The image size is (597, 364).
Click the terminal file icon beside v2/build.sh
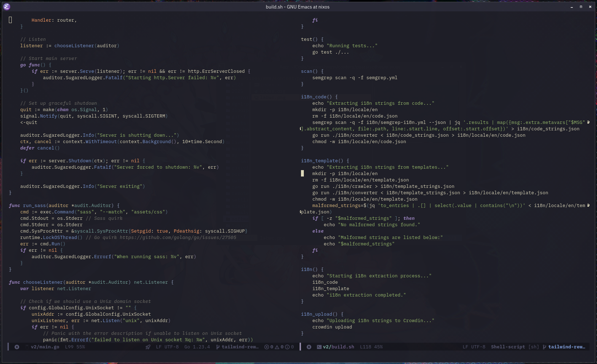319,347
